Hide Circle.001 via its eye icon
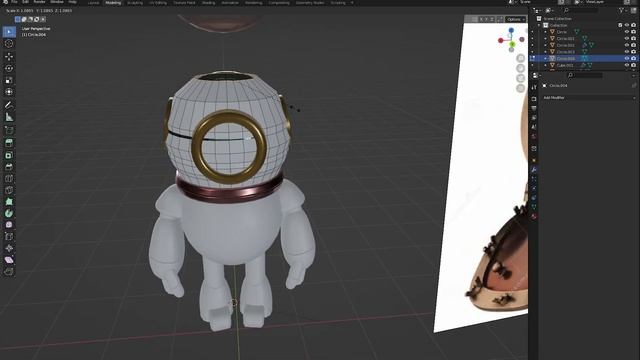 tap(627, 38)
